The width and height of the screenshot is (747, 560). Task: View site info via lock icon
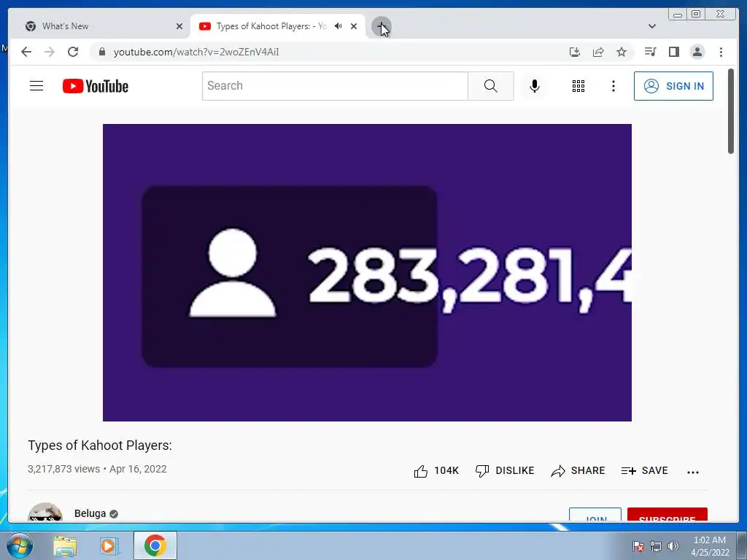(x=101, y=52)
